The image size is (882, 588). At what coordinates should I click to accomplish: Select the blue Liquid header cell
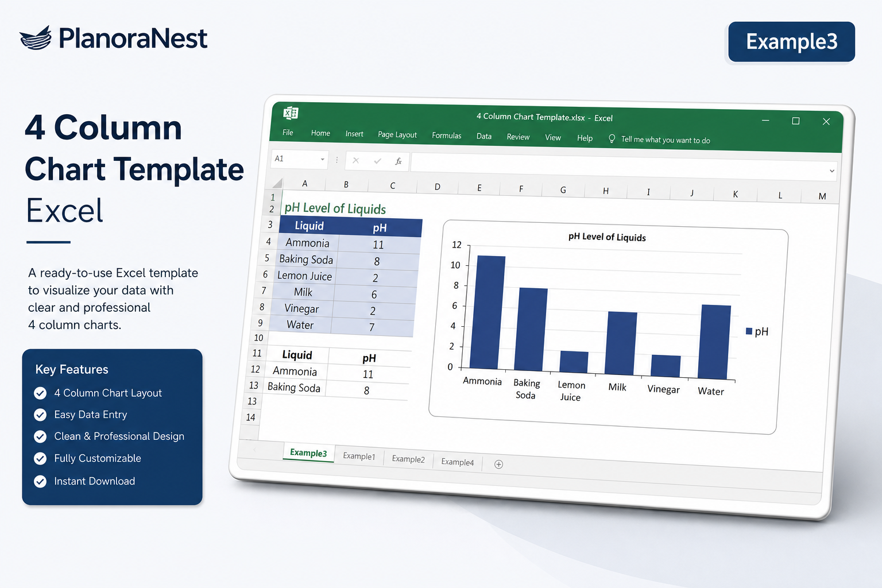pyautogui.click(x=309, y=226)
